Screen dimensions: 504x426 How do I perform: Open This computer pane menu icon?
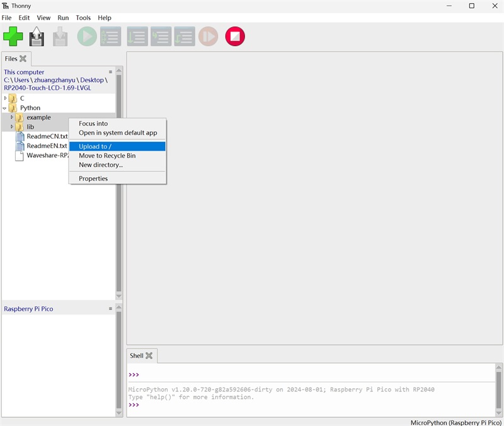[x=110, y=72]
